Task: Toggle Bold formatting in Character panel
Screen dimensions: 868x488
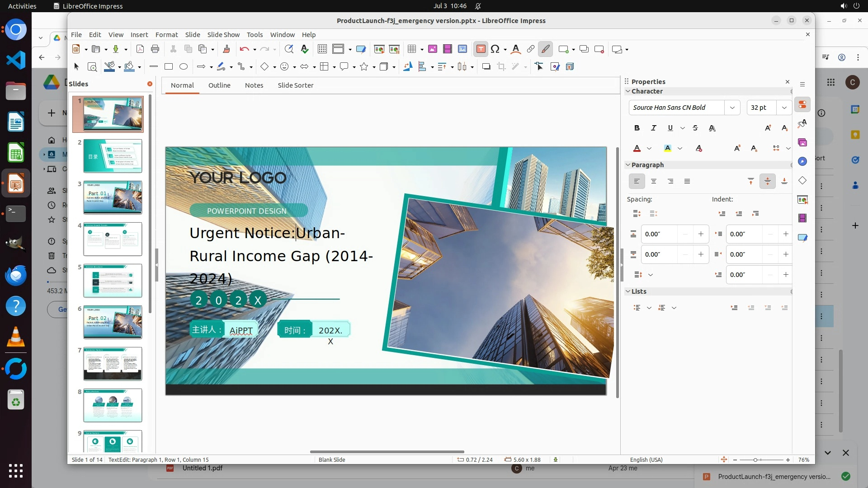Action: point(637,128)
